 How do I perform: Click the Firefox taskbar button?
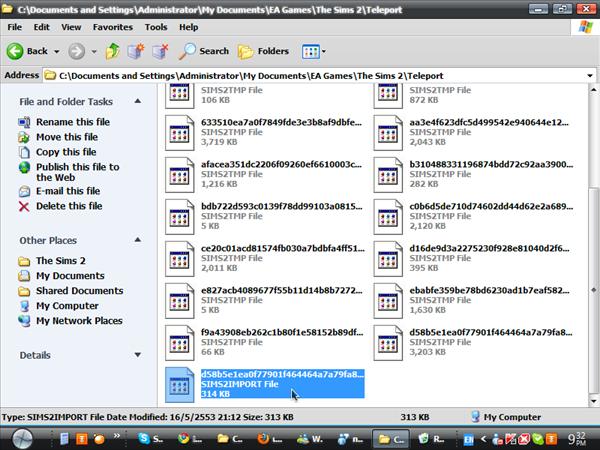pos(269,439)
